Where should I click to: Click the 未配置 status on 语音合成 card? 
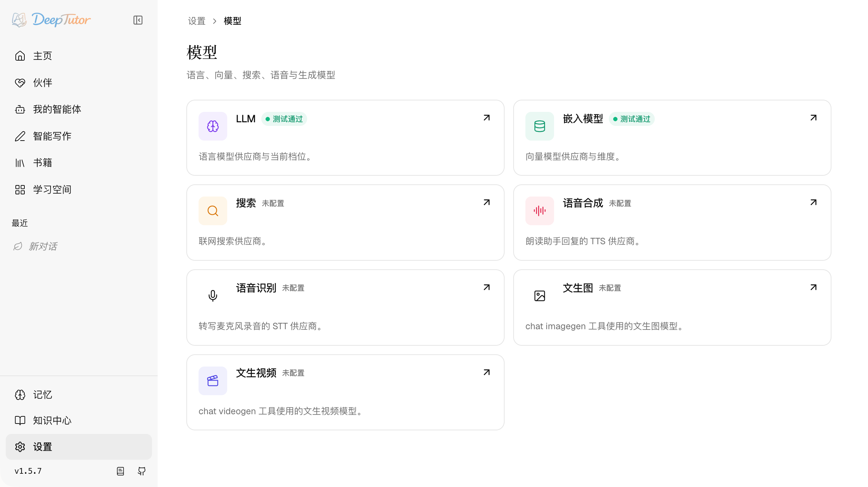click(x=620, y=203)
